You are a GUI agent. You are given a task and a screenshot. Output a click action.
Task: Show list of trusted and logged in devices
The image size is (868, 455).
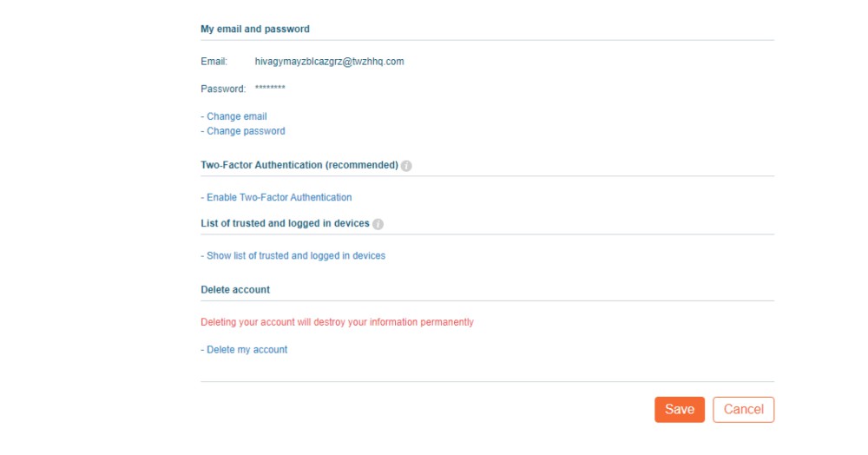point(293,256)
